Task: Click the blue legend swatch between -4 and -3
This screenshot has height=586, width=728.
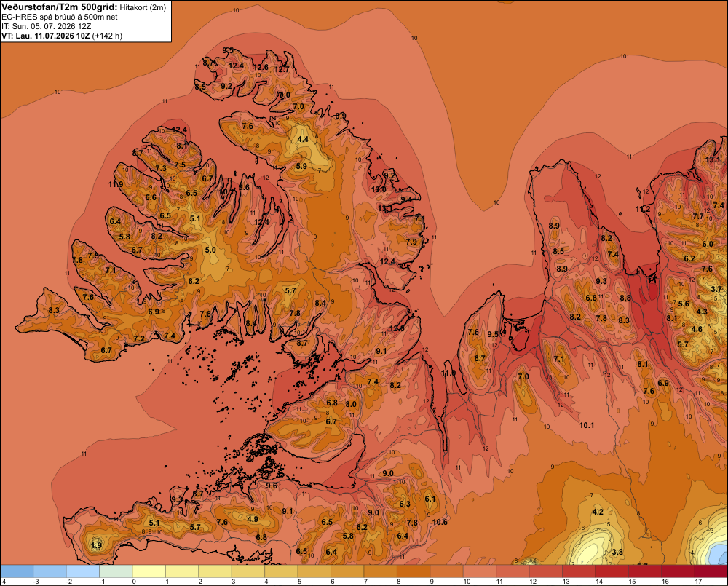Action: point(17,571)
